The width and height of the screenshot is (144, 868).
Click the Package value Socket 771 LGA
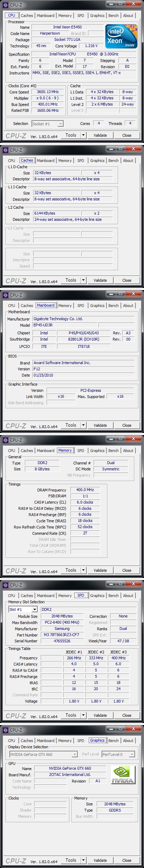tap(67, 39)
